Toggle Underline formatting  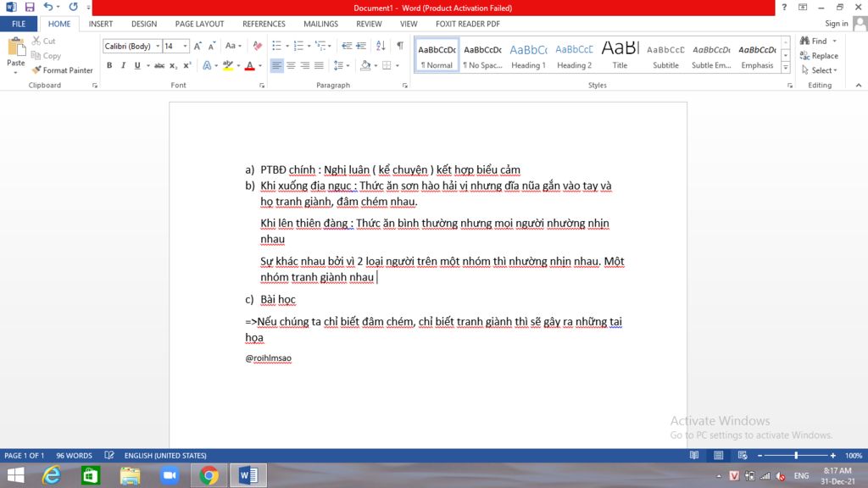pyautogui.click(x=137, y=65)
